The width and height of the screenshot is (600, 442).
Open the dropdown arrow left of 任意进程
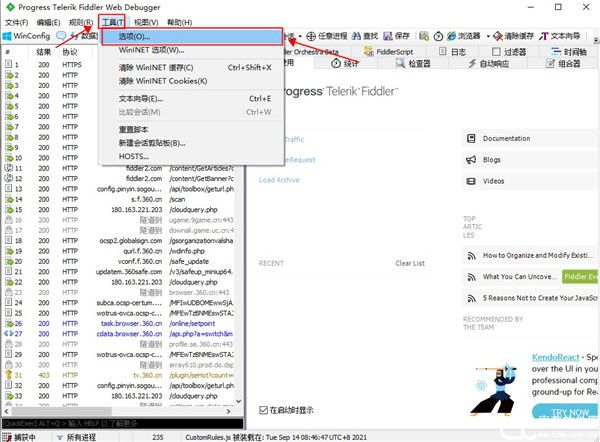[300, 36]
